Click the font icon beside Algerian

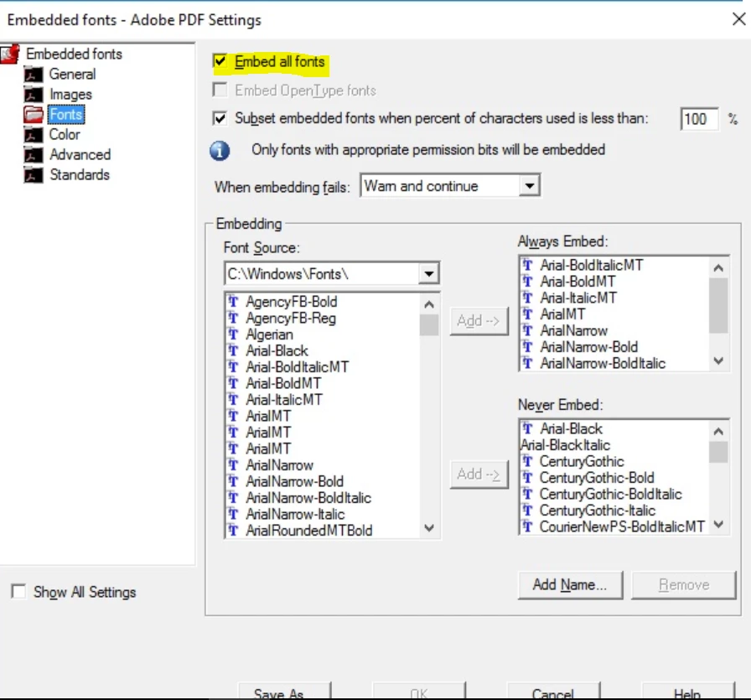[x=233, y=334]
